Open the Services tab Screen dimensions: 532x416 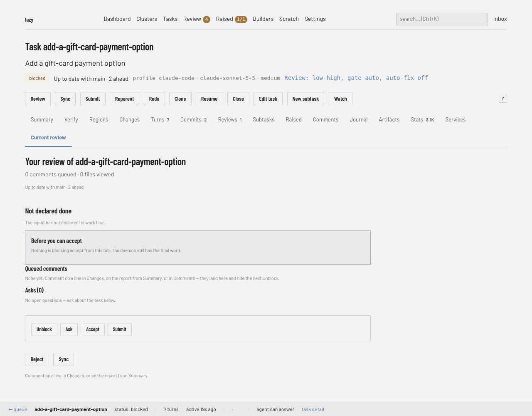[x=456, y=120]
